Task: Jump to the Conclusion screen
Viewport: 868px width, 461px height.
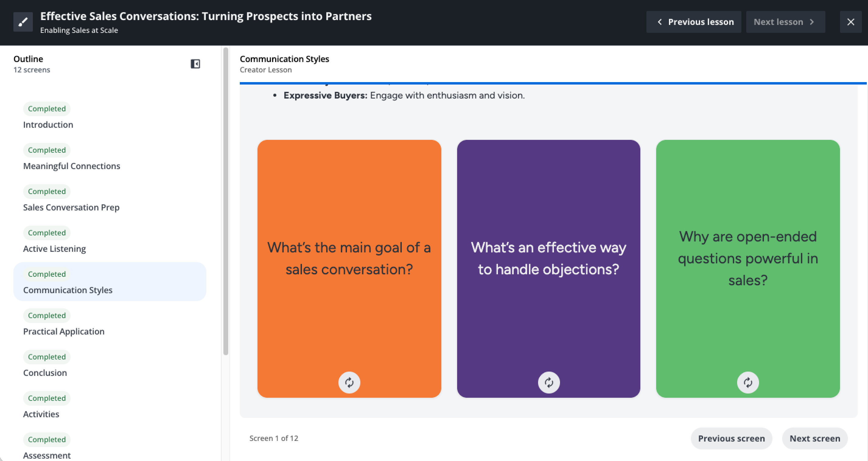Action: pyautogui.click(x=45, y=373)
